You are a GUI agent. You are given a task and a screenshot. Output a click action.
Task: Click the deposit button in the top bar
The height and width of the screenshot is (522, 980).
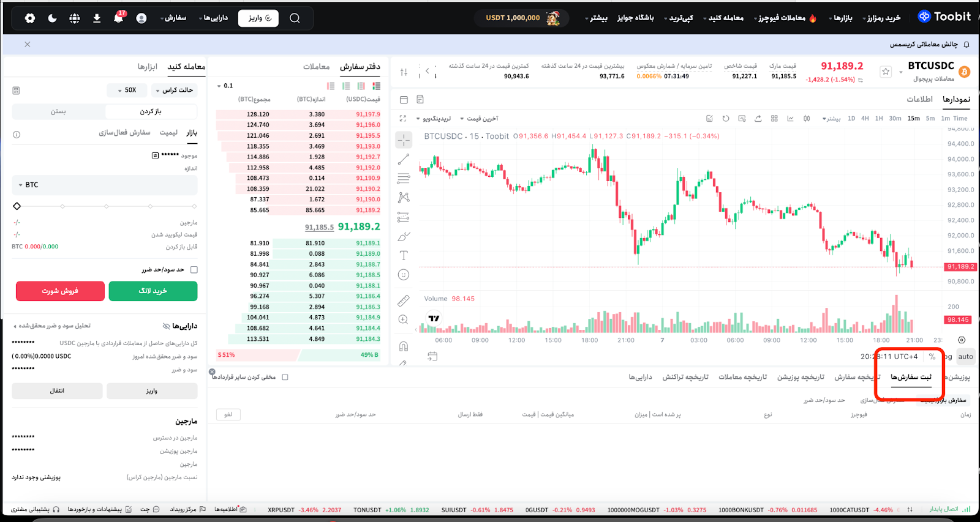click(x=260, y=18)
